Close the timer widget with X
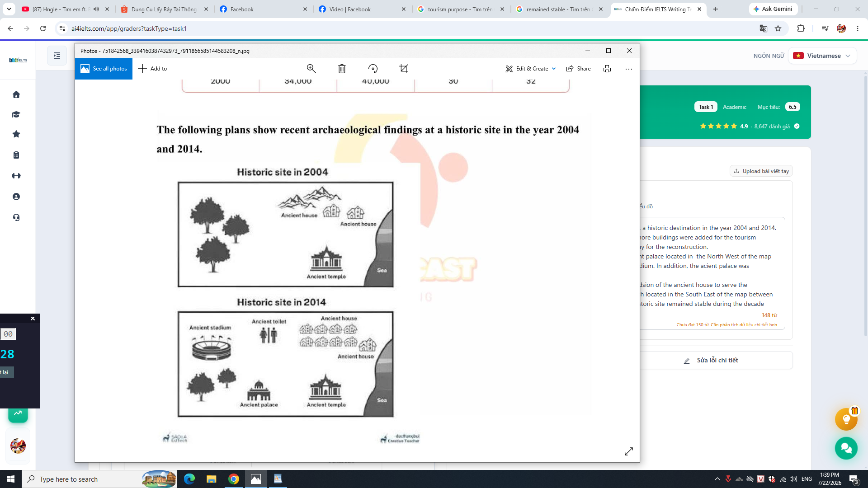Screen dimensions: 868x488 pos(33,319)
